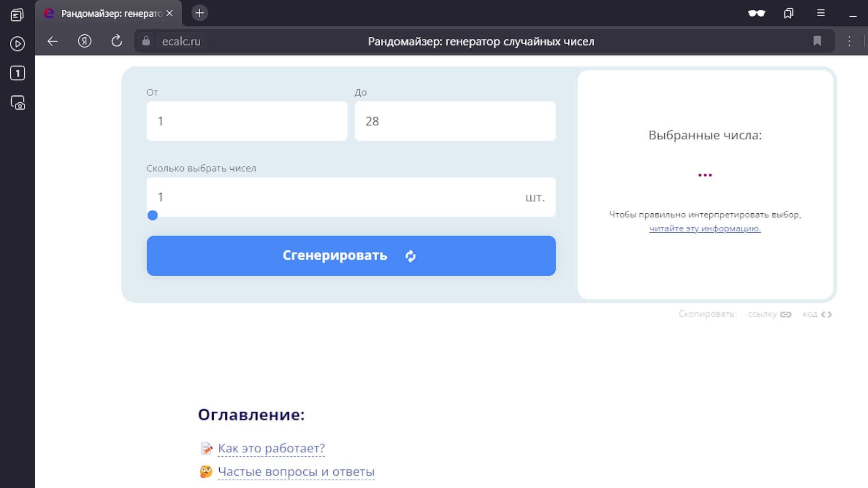
Task: Open 'читайте эту информацию' link
Action: [705, 229]
